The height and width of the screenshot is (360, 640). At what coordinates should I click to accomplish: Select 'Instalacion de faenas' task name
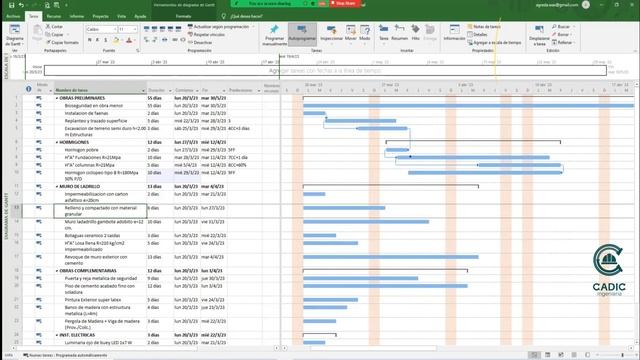(x=87, y=113)
